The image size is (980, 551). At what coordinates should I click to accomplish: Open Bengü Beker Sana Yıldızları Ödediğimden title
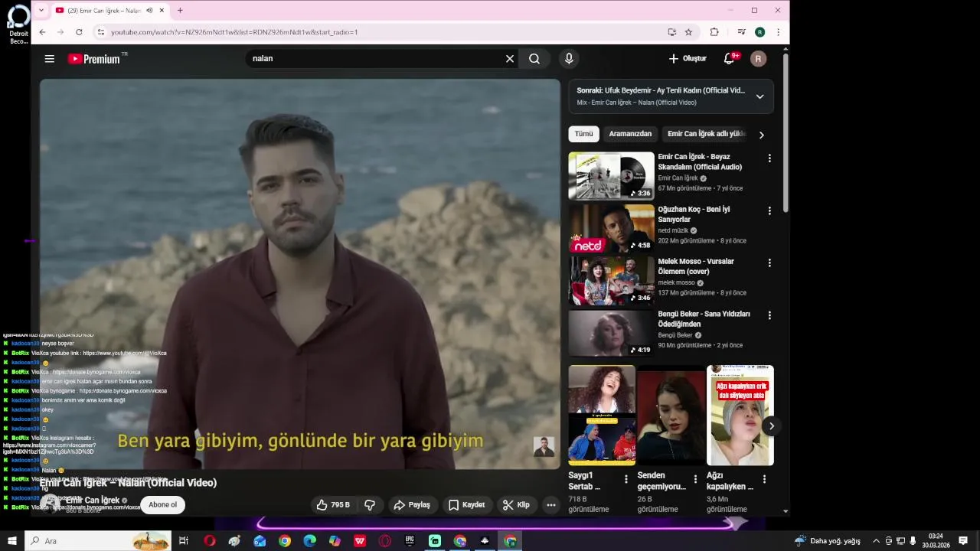pyautogui.click(x=704, y=318)
